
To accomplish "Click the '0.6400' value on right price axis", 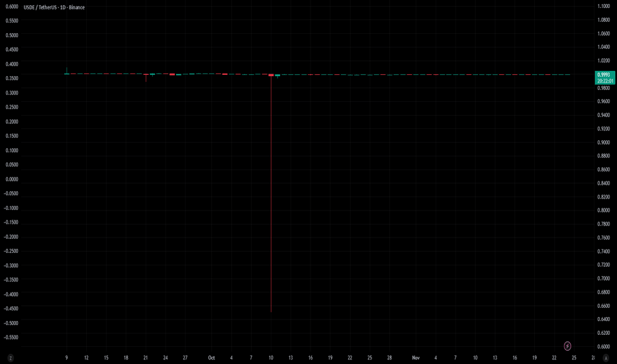I will pyautogui.click(x=604, y=320).
